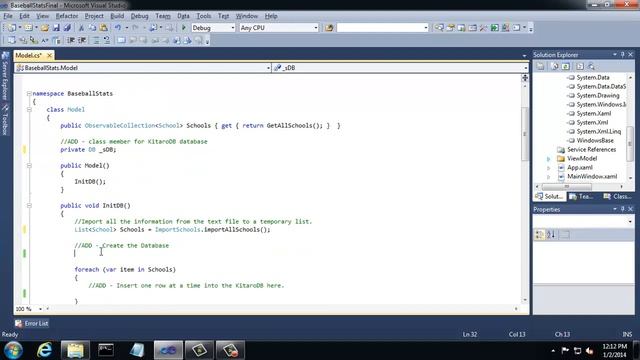Screen dimensions: 640x360
Task: Save the current file with the Save icon
Action: (56, 28)
